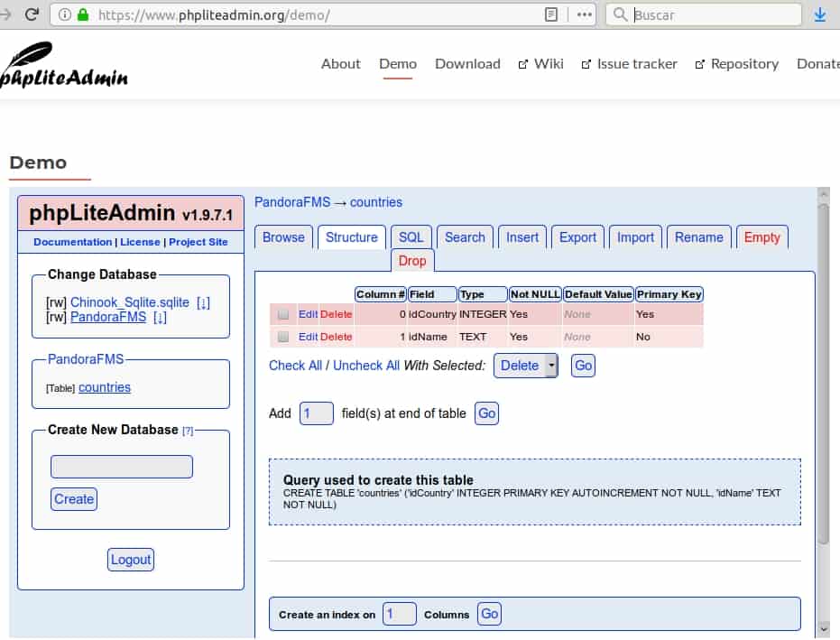
Task: Open the site information icon in address bar
Action: 64,14
